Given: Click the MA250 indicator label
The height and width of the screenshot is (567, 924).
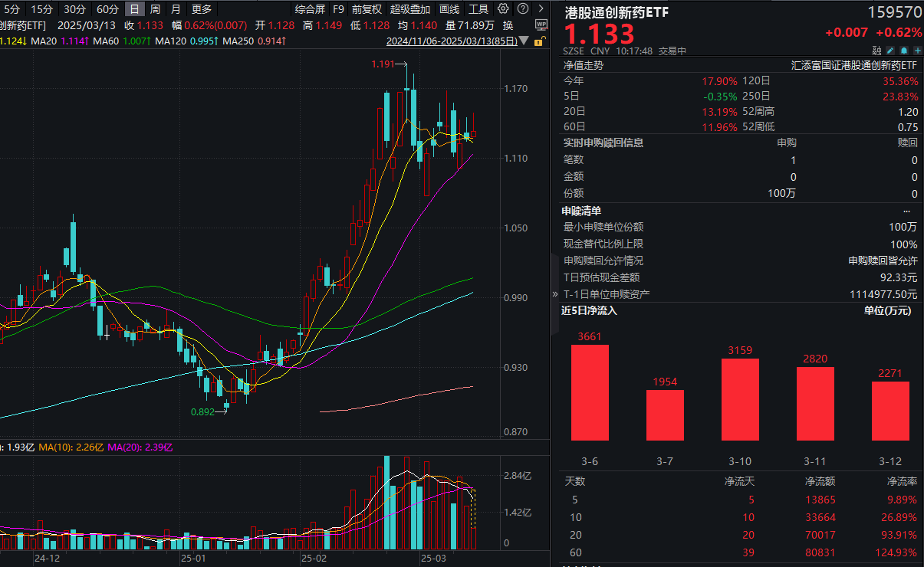Looking at the screenshot, I should [x=238, y=41].
